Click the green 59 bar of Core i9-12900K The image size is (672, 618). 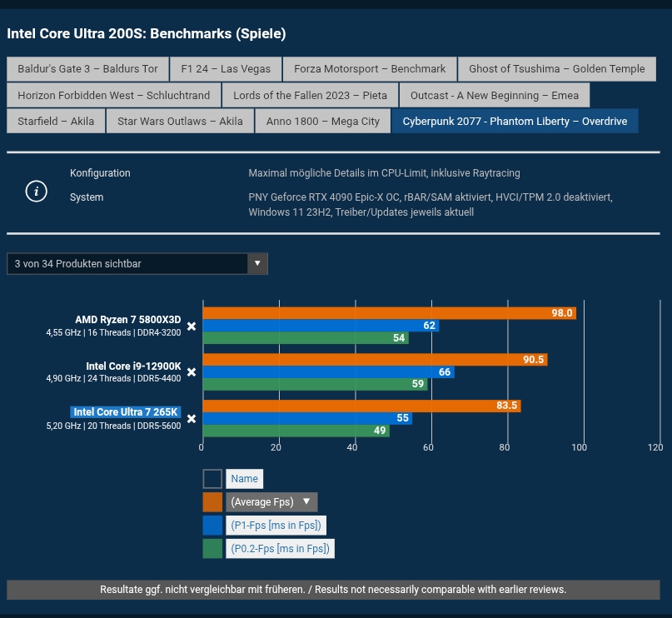click(315, 384)
